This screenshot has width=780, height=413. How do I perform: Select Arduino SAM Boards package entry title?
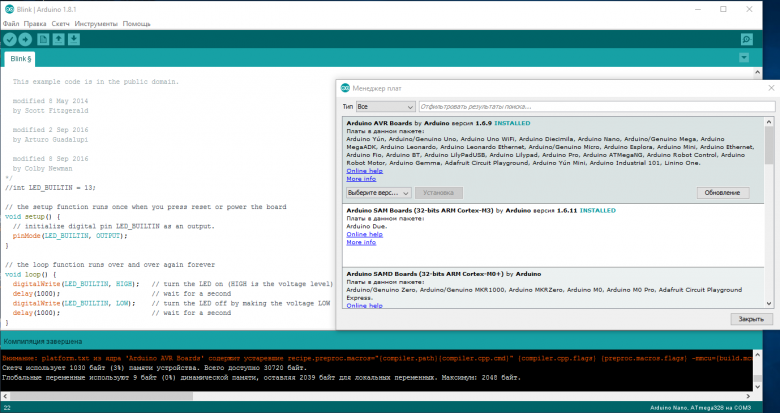pos(420,210)
